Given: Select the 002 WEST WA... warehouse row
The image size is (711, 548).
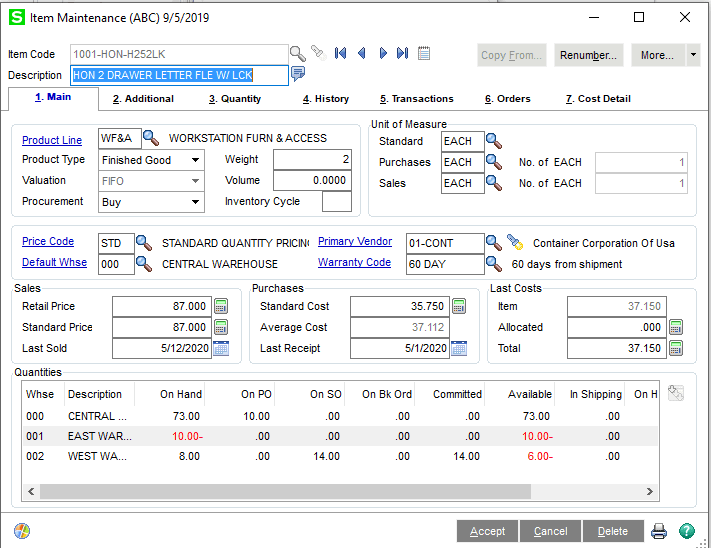Looking at the screenshot, I should (x=340, y=456).
